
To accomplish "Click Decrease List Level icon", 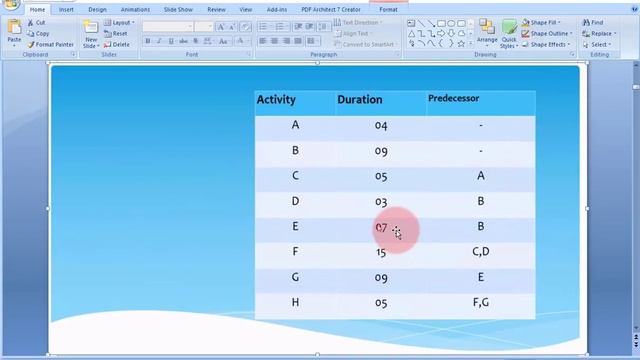I will pyautogui.click(x=298, y=27).
